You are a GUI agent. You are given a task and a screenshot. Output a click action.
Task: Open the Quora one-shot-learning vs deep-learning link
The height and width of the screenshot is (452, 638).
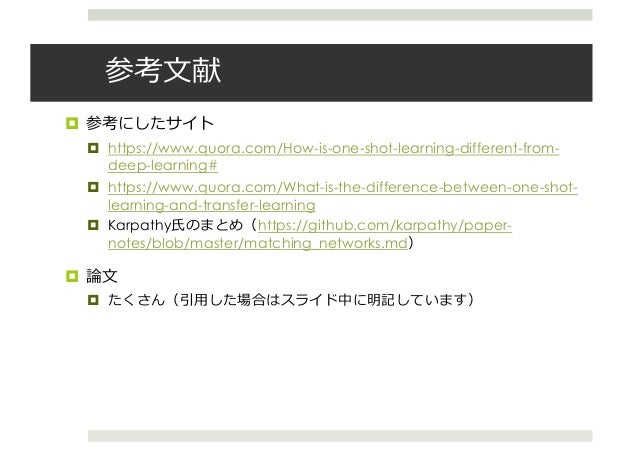tap(334, 148)
